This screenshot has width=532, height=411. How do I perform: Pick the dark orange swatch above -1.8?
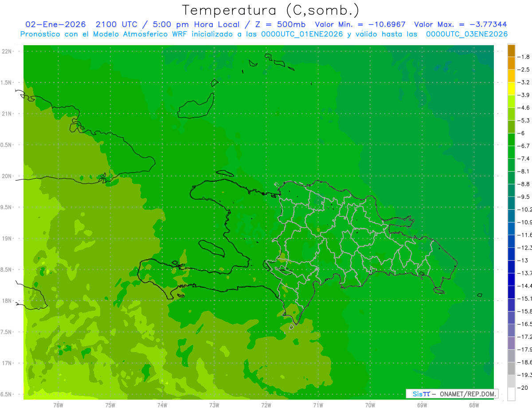pyautogui.click(x=511, y=51)
